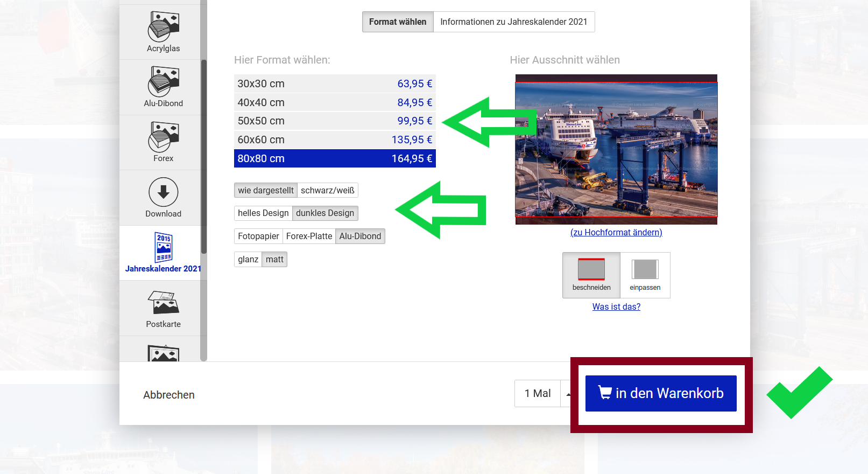Click the zu Hochformat ändern link

tap(616, 233)
